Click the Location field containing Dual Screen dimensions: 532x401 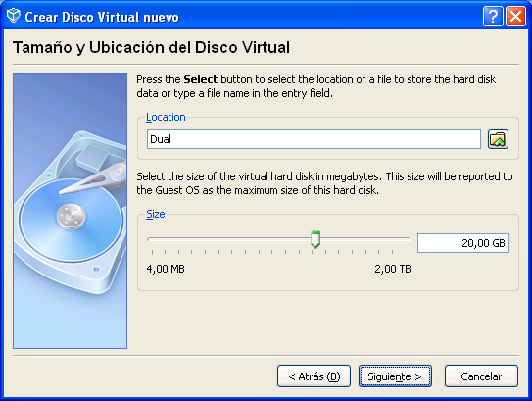[314, 139]
